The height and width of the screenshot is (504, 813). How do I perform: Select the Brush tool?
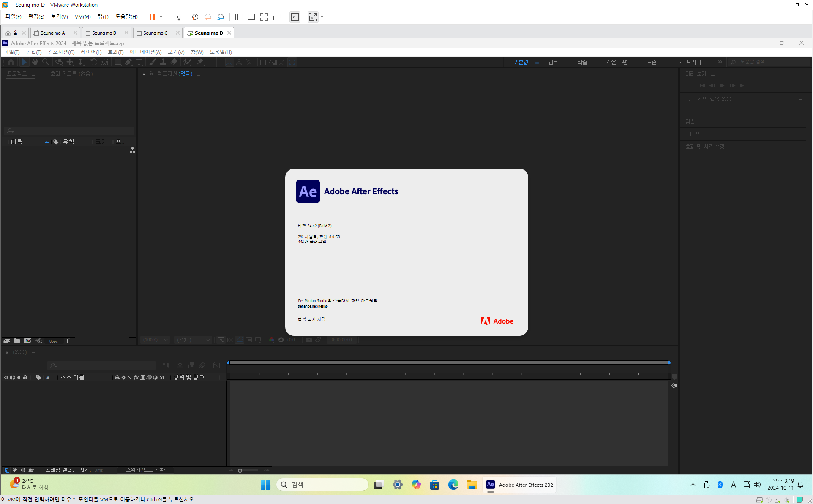click(152, 62)
